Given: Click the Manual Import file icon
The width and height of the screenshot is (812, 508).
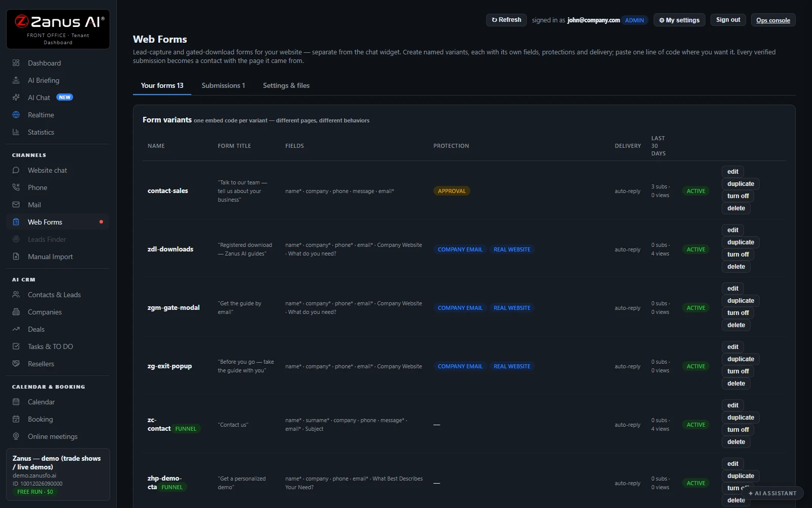Looking at the screenshot, I should (x=16, y=257).
